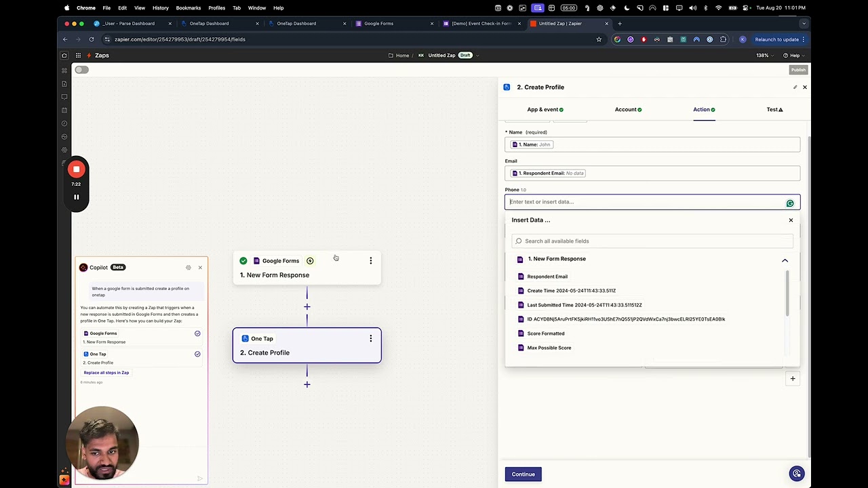Click the Zaps lightning bolt logo

click(89, 55)
